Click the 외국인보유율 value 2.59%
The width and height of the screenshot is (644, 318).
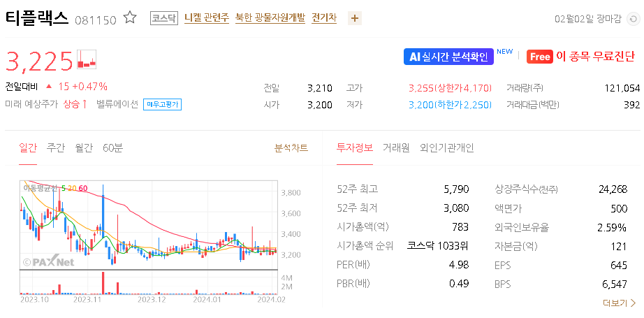coord(612,227)
